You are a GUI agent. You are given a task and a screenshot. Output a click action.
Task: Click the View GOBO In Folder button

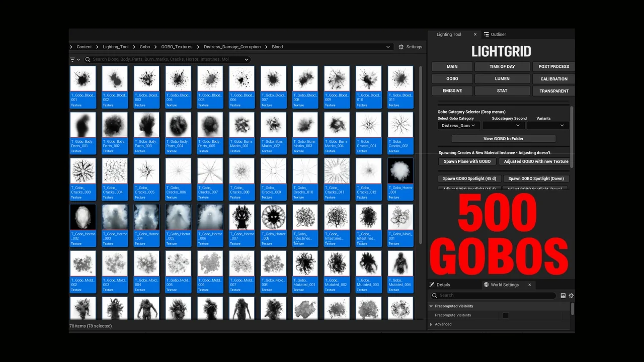[x=503, y=138]
